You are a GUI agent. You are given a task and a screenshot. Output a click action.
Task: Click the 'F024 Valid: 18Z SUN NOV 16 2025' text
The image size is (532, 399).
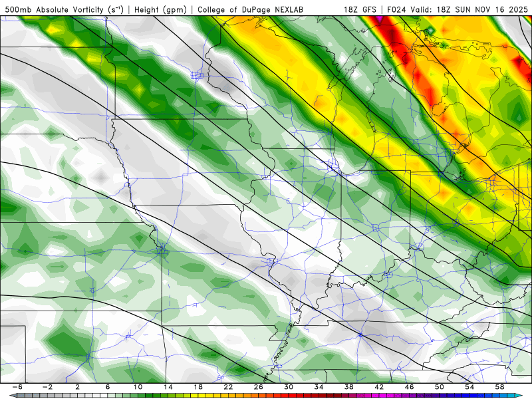pos(458,10)
